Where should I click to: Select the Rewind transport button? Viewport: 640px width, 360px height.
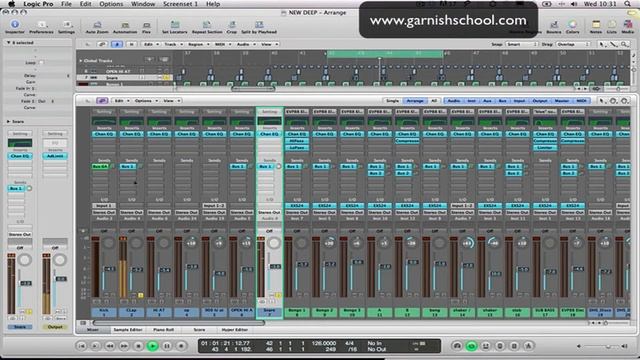tap(110, 346)
